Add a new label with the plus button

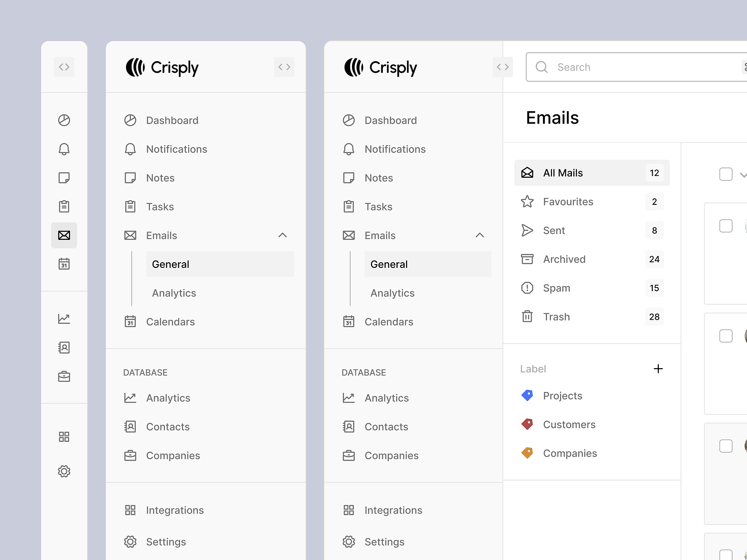tap(658, 369)
